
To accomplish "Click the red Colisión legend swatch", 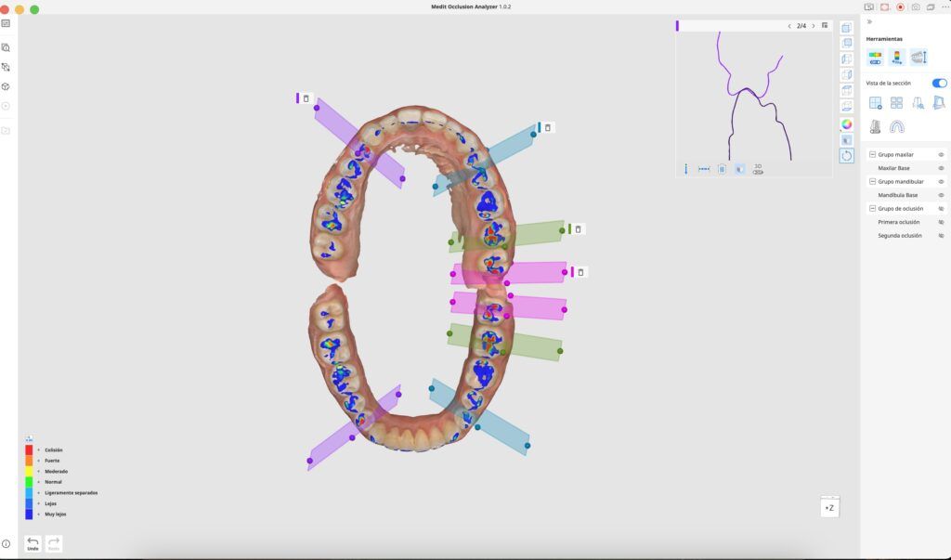I will [29, 450].
